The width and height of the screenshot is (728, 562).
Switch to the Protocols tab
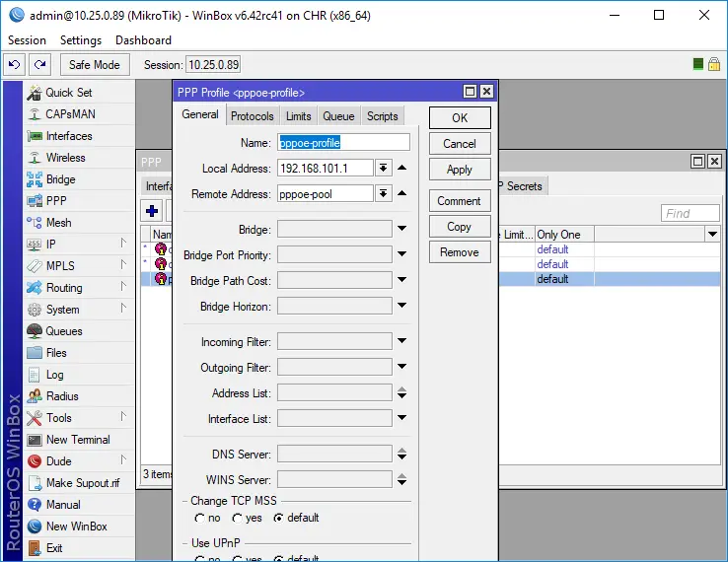pyautogui.click(x=253, y=116)
